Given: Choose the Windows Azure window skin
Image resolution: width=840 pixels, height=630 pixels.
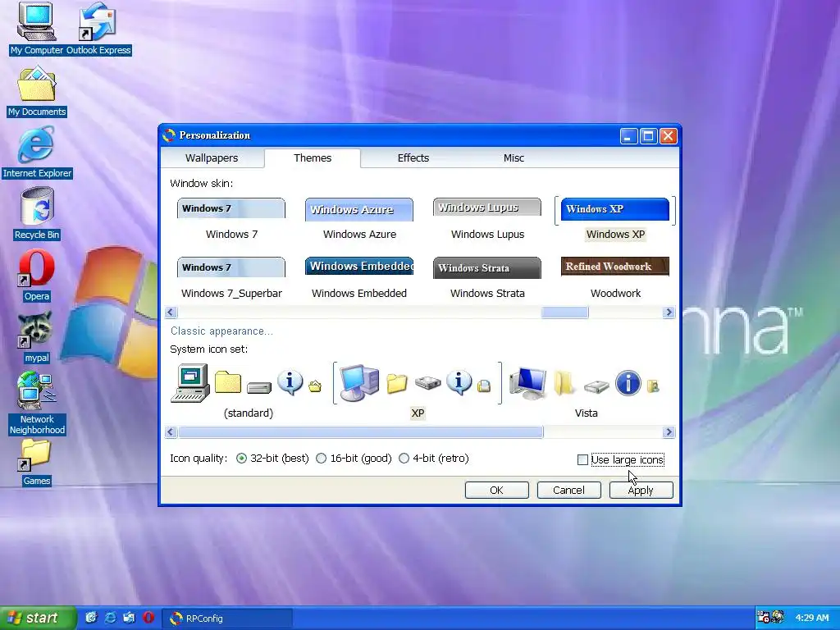Looking at the screenshot, I should tap(359, 209).
